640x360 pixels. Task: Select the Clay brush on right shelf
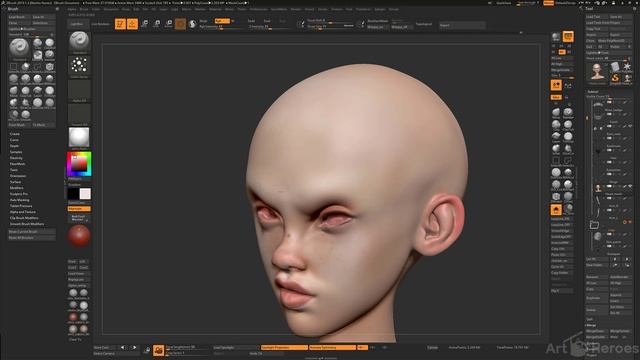[556, 124]
